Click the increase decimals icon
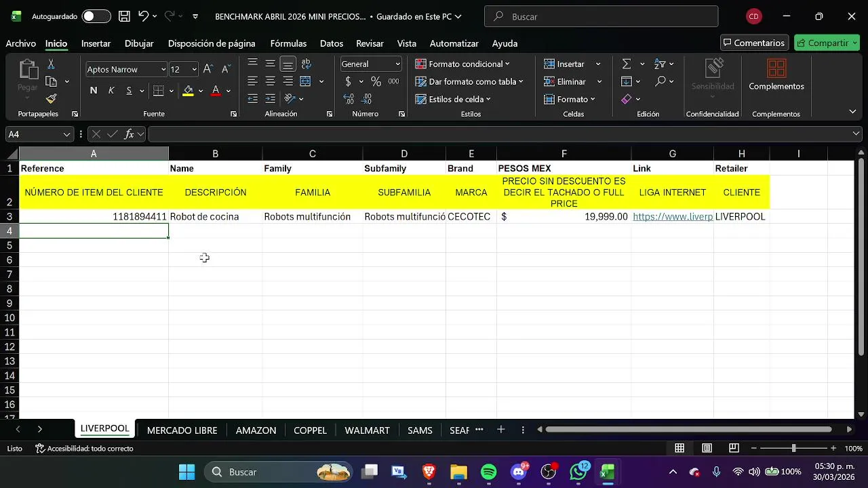 click(x=349, y=99)
